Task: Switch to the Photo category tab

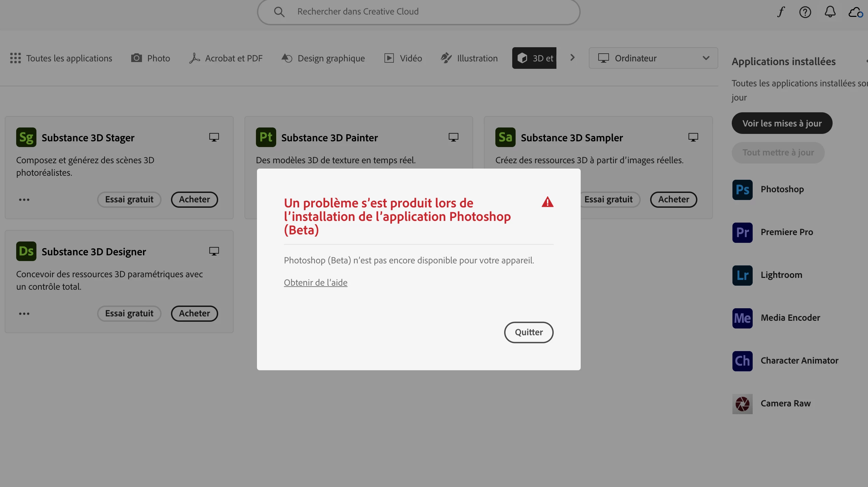Action: tap(150, 58)
